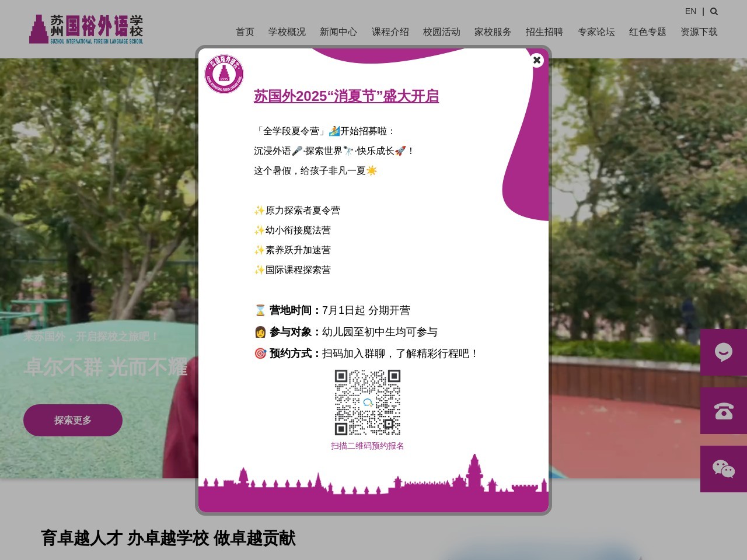Show the phone contact panel
Screen dimensions: 747x560
[723, 411]
